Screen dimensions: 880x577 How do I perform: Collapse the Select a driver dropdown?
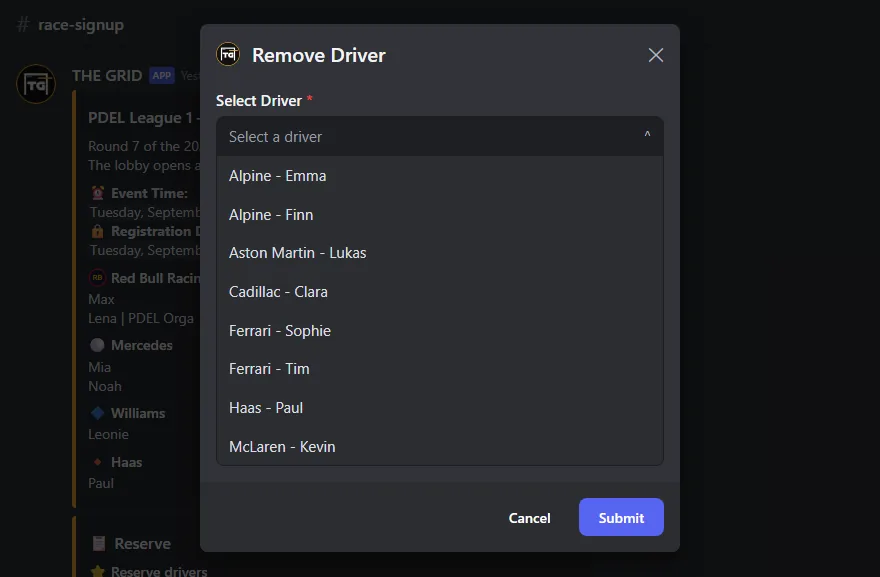(x=439, y=136)
